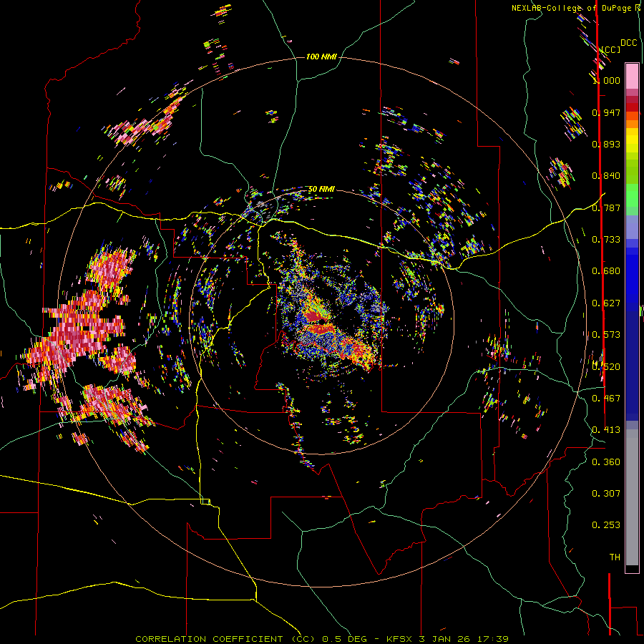
Task: Pick the 0.733 scale label
Action: (x=606, y=240)
